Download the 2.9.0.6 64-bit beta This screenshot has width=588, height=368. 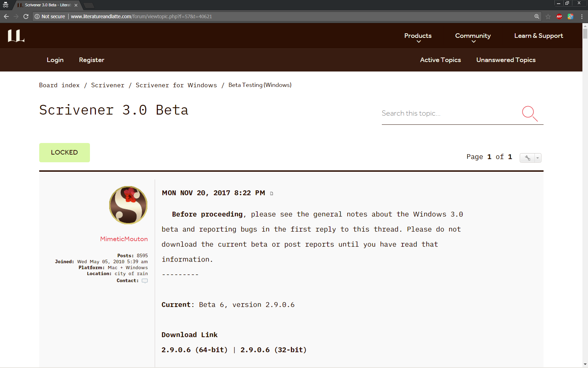click(x=194, y=350)
